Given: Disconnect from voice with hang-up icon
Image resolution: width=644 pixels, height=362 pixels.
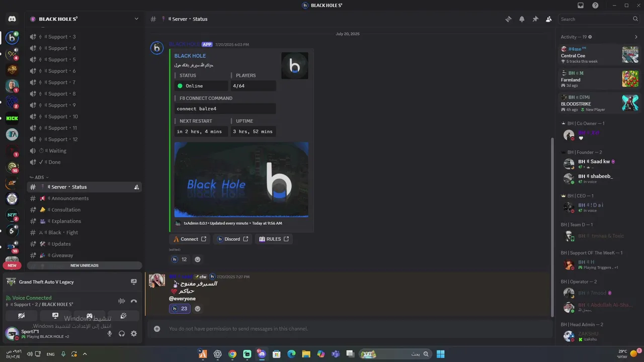Looking at the screenshot, I should pyautogui.click(x=134, y=301).
